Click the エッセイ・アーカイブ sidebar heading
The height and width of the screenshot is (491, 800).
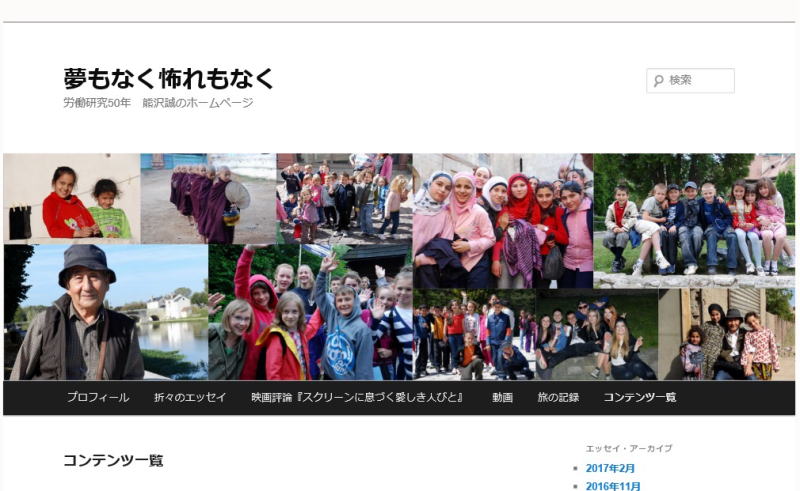coord(629,448)
